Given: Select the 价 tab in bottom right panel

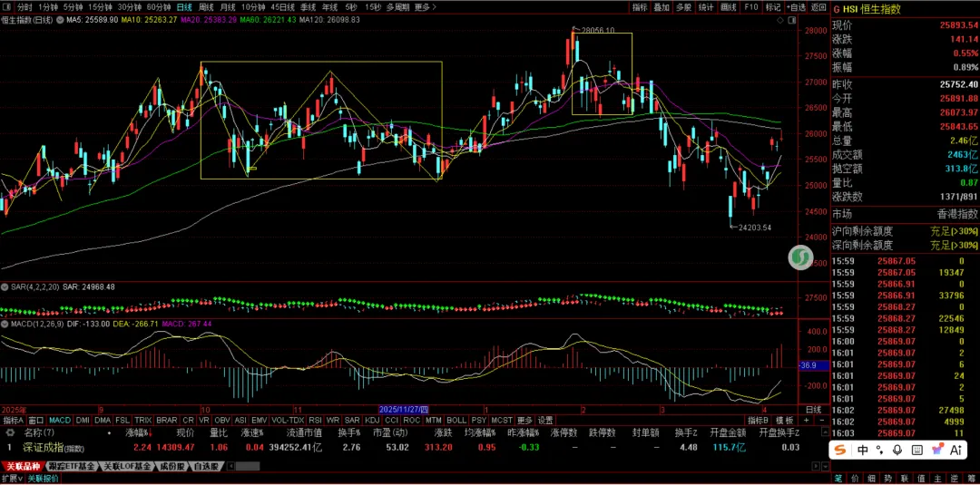Looking at the screenshot, I should [854, 479].
